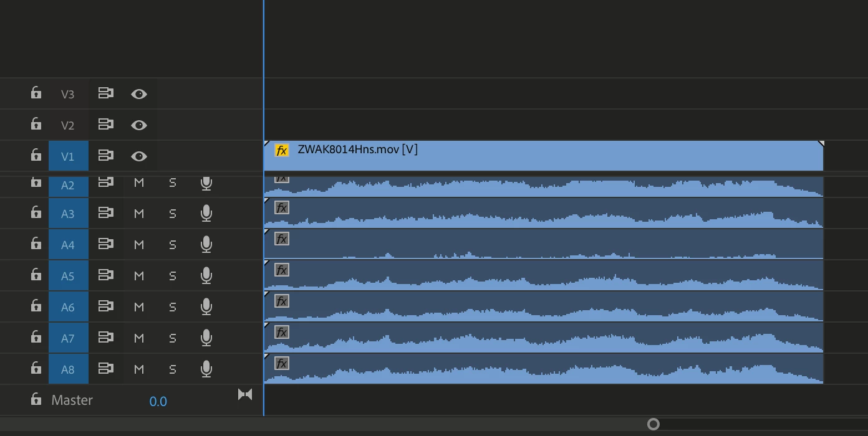This screenshot has width=868, height=436.
Task: Lock audio track A8
Action: 36,369
